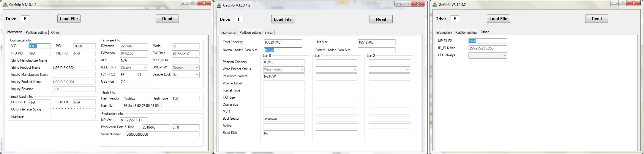Click Lun 0 Volume Label field
The image size is (644, 154).
point(284,84)
